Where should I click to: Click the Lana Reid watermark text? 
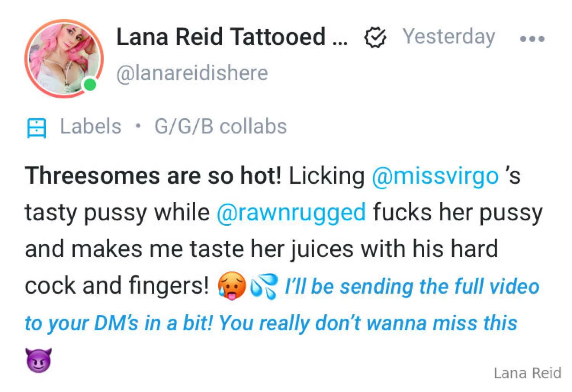pos(527,373)
